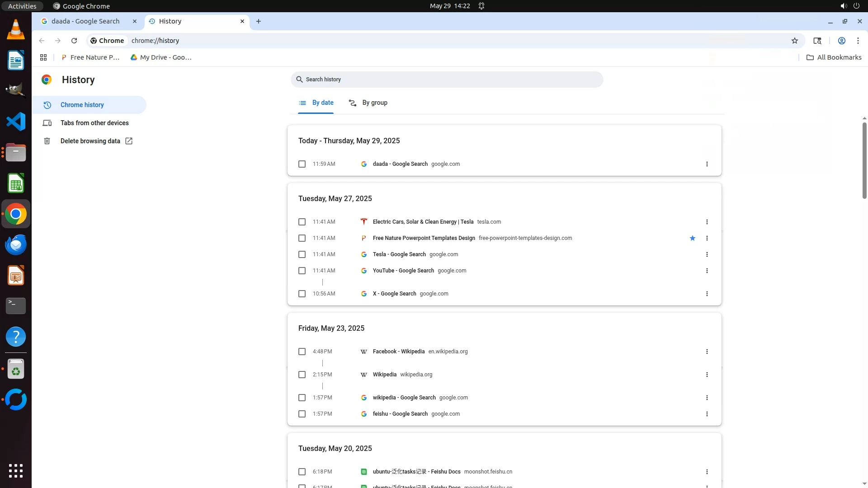Tick the Facebook - Wikipedia history checkbox

302,352
